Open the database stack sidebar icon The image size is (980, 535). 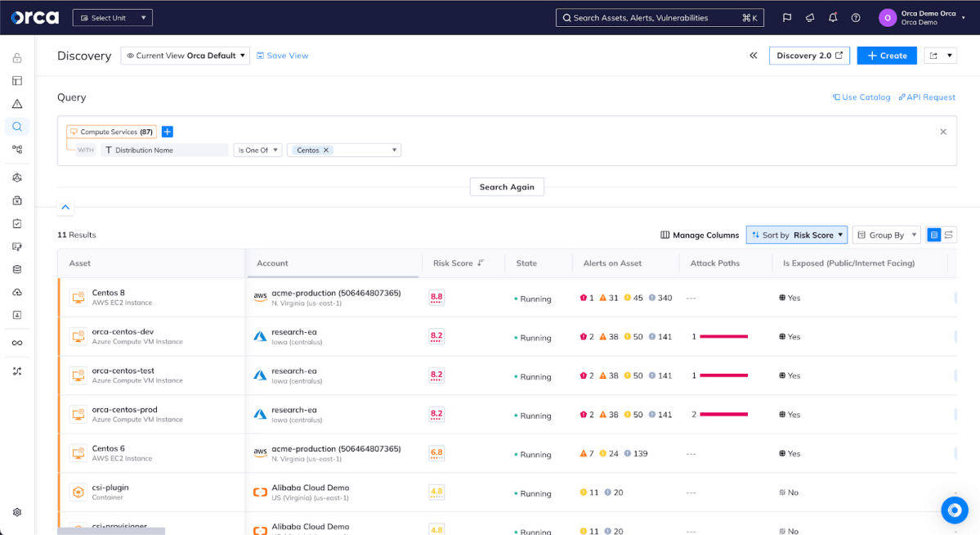[17, 269]
